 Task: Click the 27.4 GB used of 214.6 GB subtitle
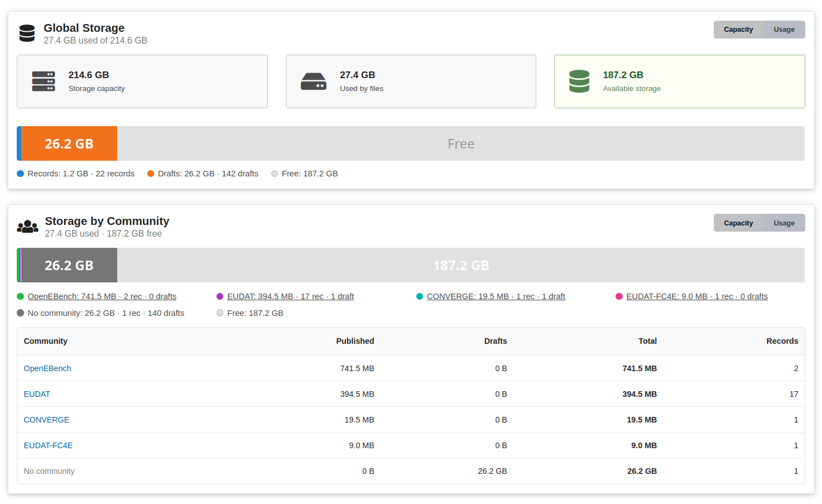point(95,41)
